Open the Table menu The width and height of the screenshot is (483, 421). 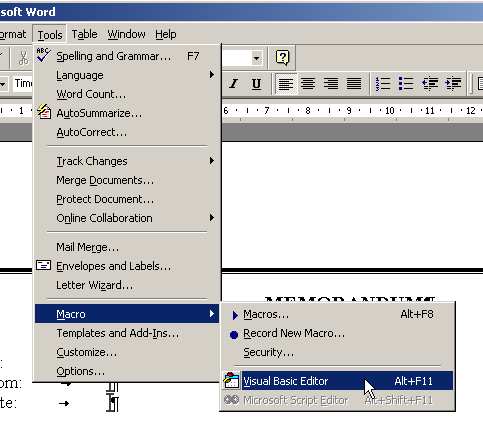pos(85,34)
